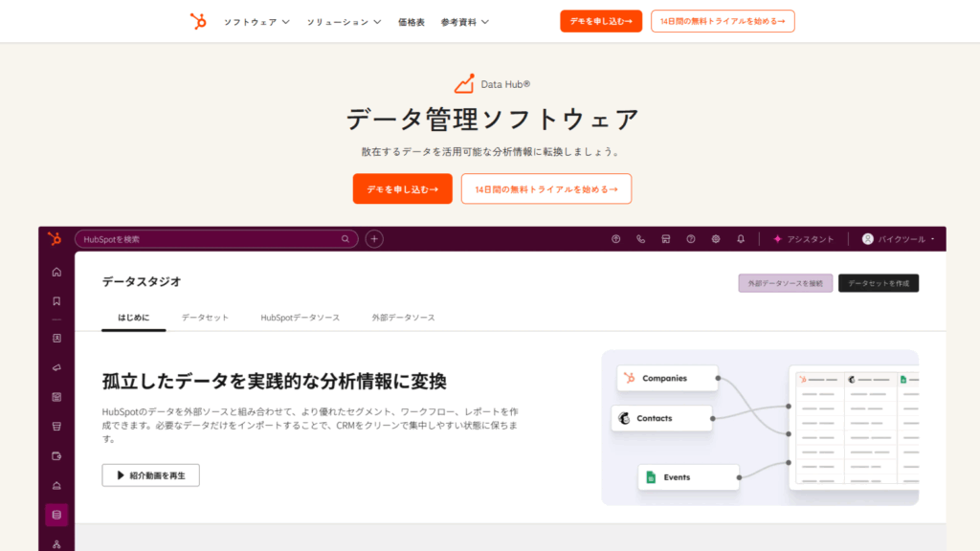Play the intro video via 紹介動画を再生

[x=151, y=474]
